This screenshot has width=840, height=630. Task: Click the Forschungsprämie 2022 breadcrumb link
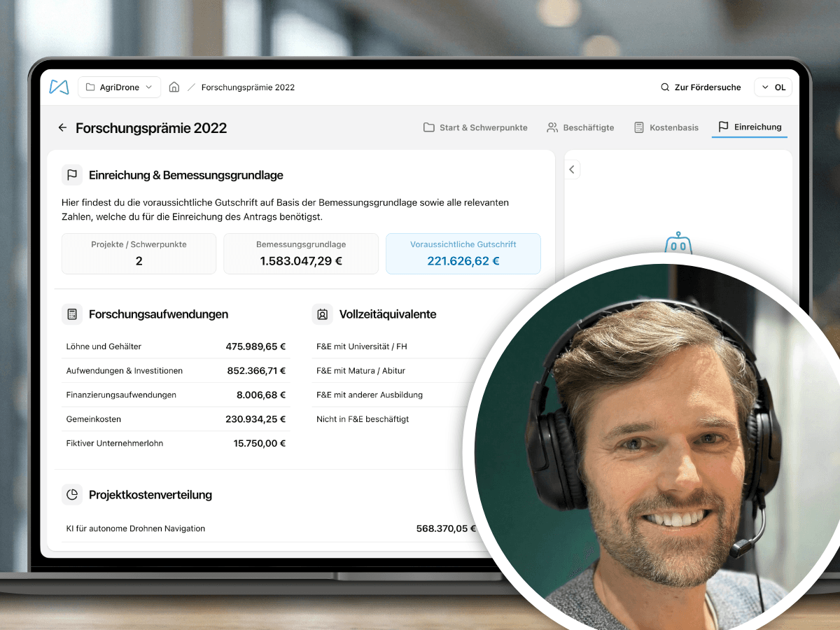pyautogui.click(x=248, y=87)
